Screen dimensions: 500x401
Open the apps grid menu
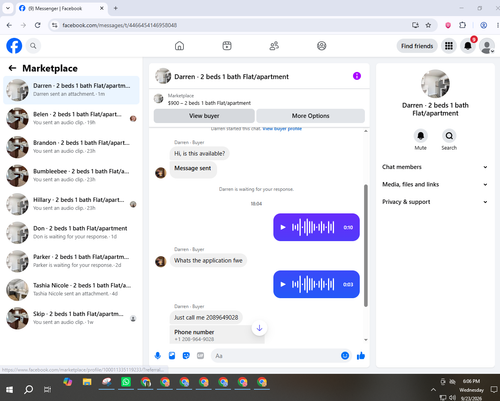pos(449,46)
